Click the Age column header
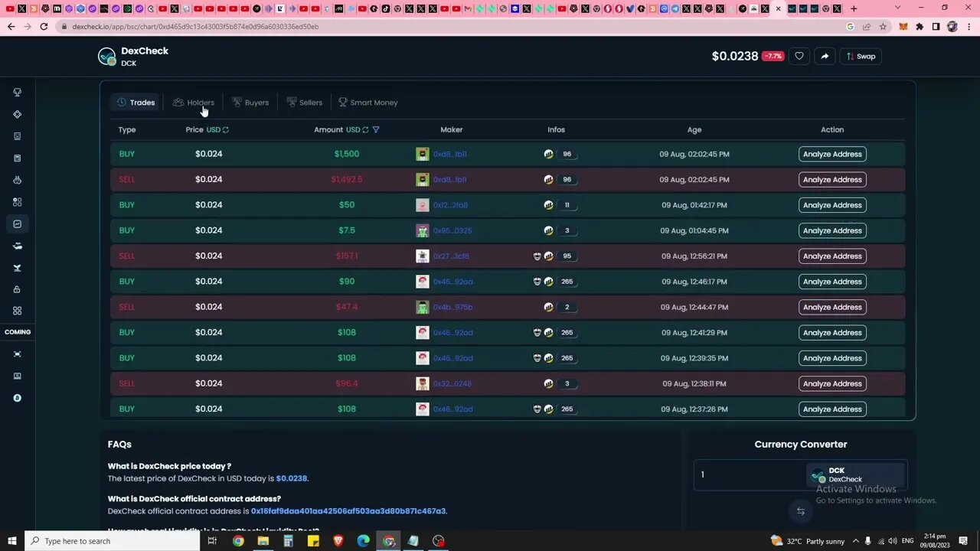Viewport: 980px width, 551px height. click(694, 130)
